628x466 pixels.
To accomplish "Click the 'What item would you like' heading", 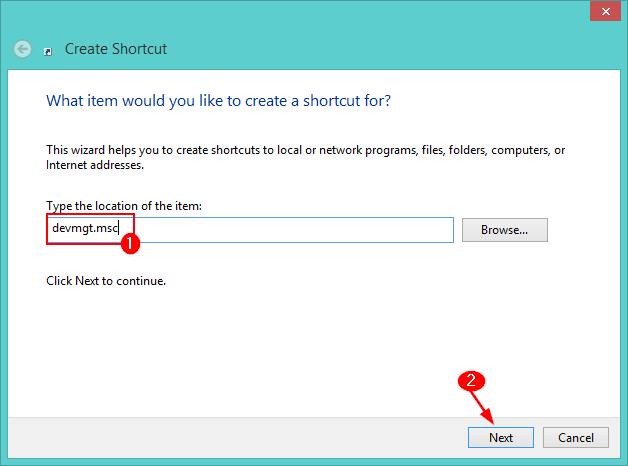I will [218, 101].
